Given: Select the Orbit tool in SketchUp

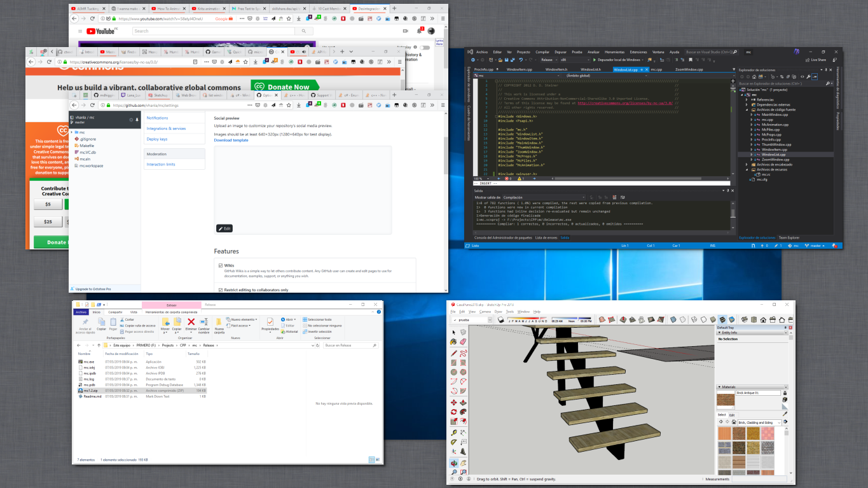Looking at the screenshot, I should tap(453, 463).
